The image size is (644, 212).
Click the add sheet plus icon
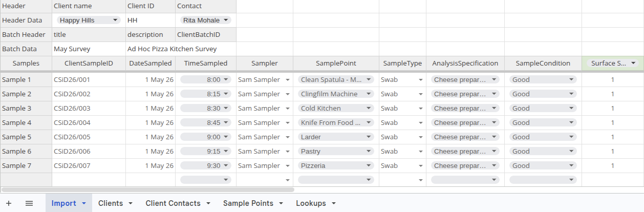(x=9, y=203)
